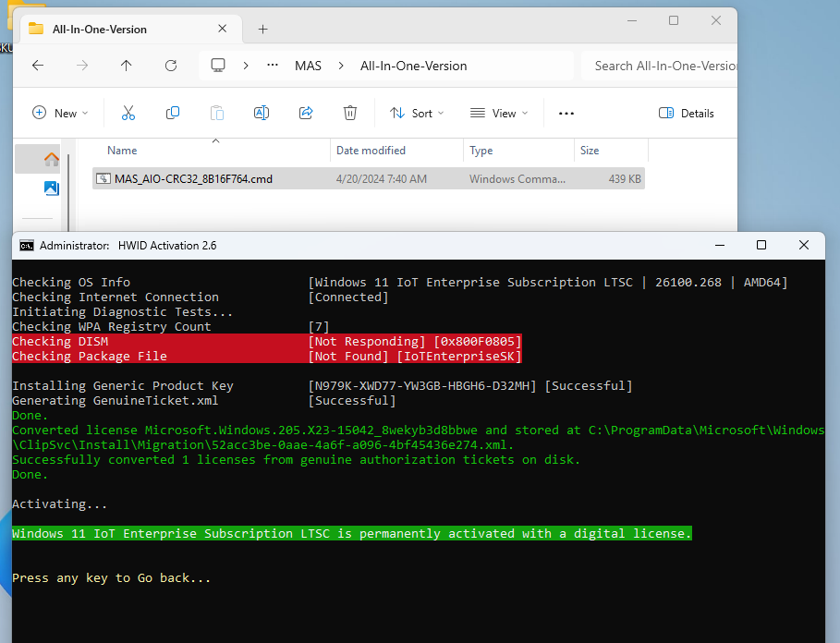Screen dimensions: 840x643
Task: Maximize the File Explorer window
Action: [x=674, y=20]
